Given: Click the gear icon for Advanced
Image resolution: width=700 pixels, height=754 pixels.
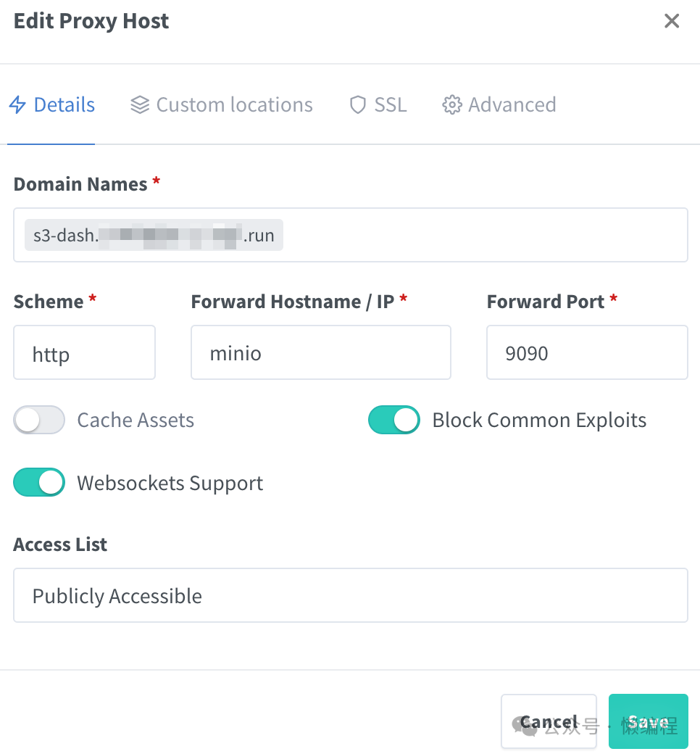Looking at the screenshot, I should click(x=452, y=105).
